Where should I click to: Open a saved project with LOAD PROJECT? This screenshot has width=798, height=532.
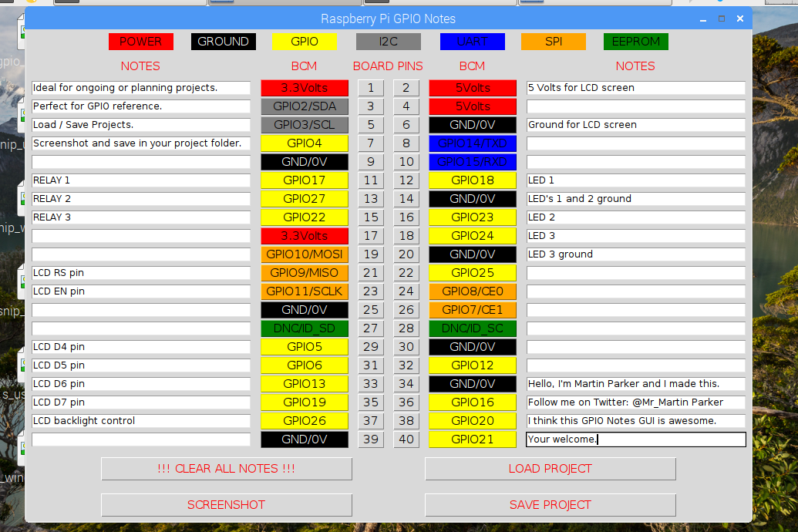click(551, 469)
